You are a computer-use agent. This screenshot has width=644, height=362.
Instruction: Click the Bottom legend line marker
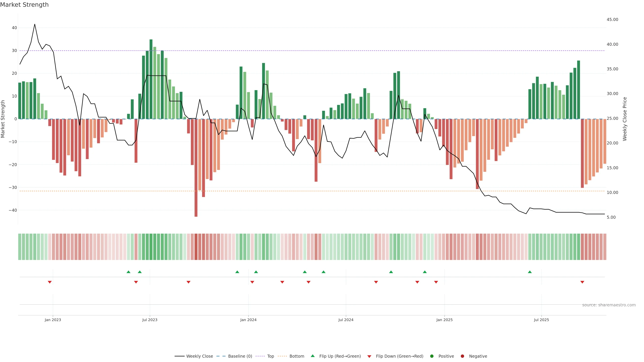(x=282, y=356)
